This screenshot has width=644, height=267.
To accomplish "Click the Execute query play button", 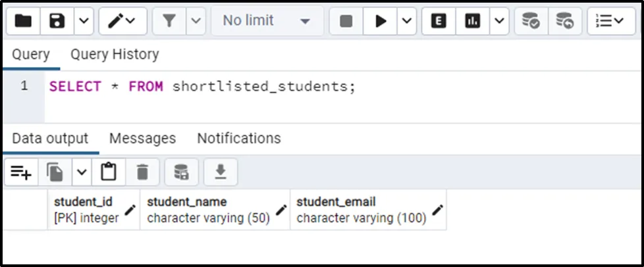I will pyautogui.click(x=381, y=21).
